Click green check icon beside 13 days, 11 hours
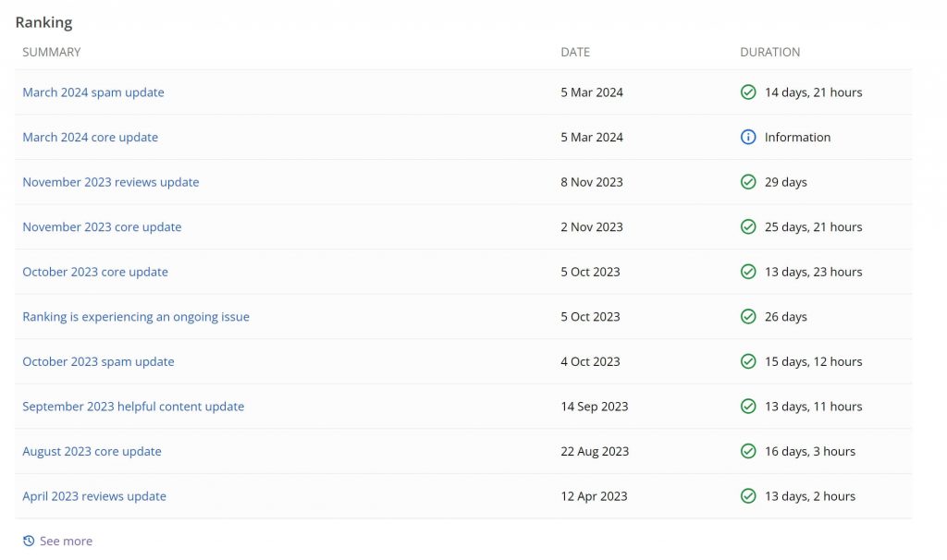Image resolution: width=947 pixels, height=560 pixels. tap(747, 406)
